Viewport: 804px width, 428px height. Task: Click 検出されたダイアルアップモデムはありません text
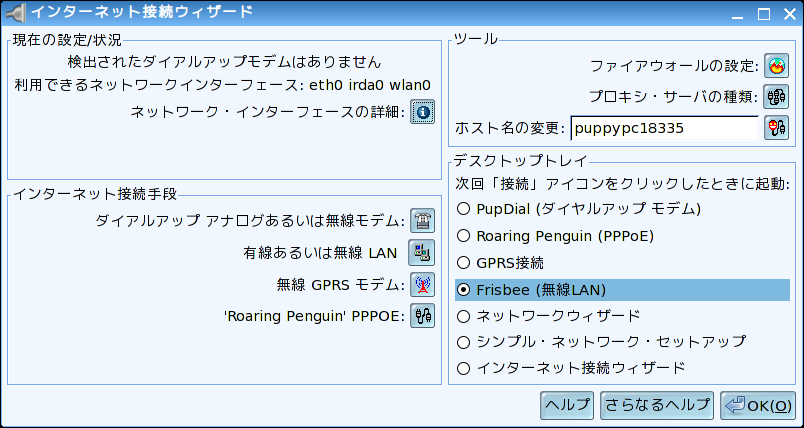coord(225,62)
